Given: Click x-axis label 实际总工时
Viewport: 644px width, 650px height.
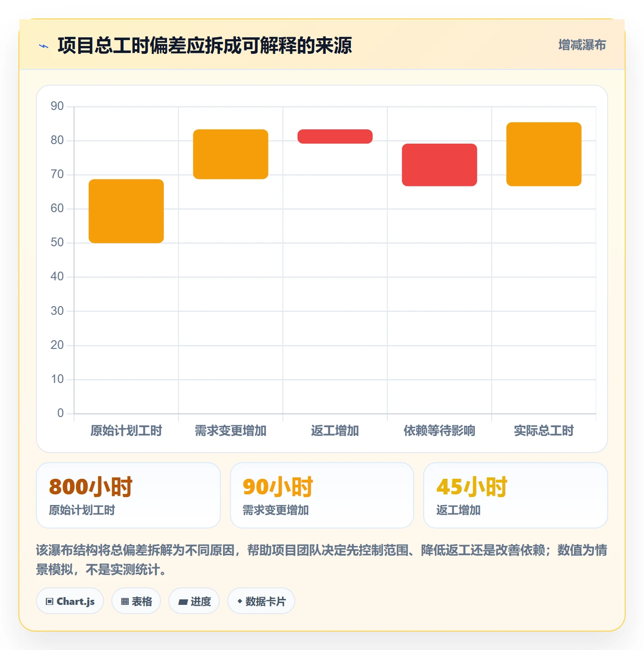Looking at the screenshot, I should [544, 431].
